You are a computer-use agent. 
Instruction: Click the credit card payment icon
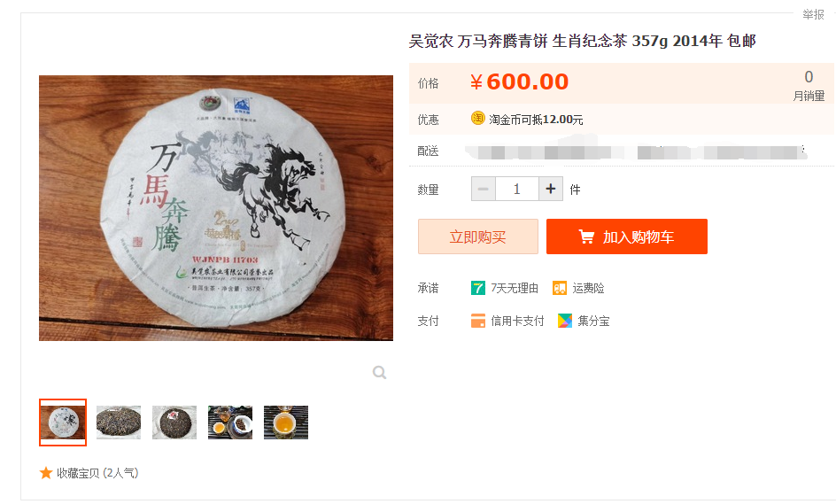point(477,321)
